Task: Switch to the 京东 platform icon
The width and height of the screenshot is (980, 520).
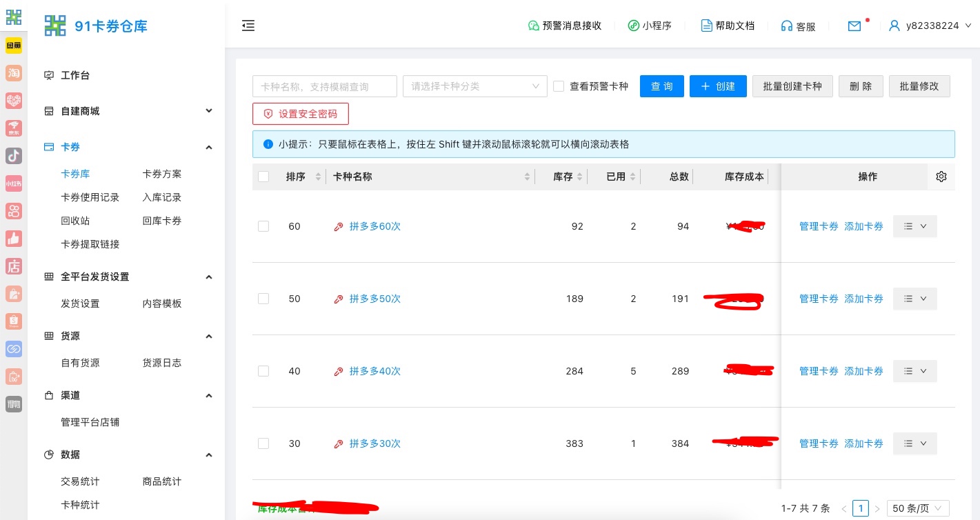Action: 14,128
